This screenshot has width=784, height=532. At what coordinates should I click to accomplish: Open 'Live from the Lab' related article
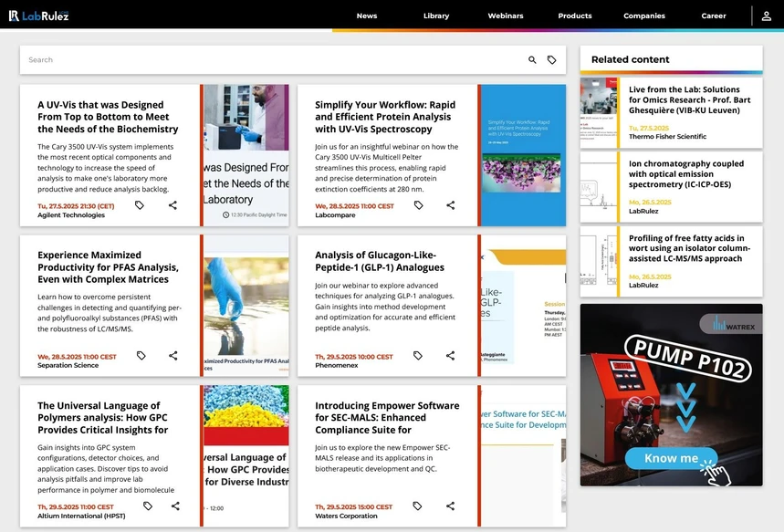click(684, 102)
